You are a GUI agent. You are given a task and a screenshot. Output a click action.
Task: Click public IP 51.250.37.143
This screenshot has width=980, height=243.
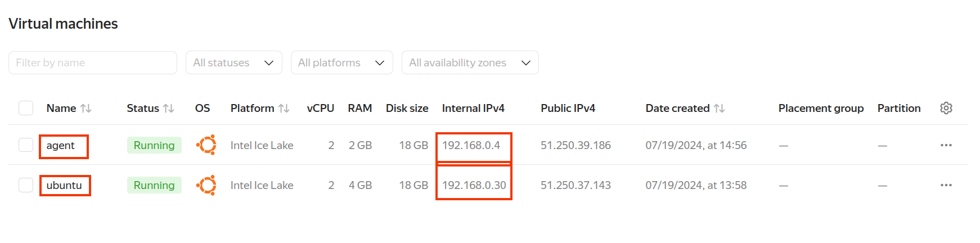pos(576,185)
